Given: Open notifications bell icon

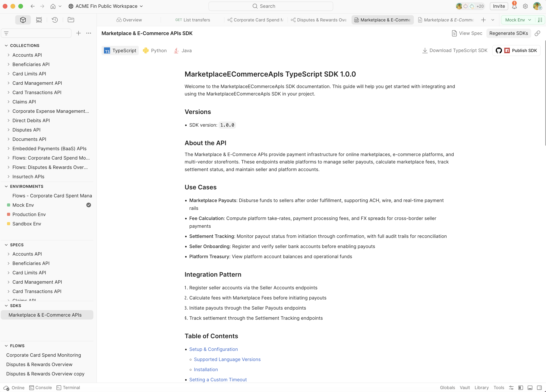Looking at the screenshot, I should 514,6.
